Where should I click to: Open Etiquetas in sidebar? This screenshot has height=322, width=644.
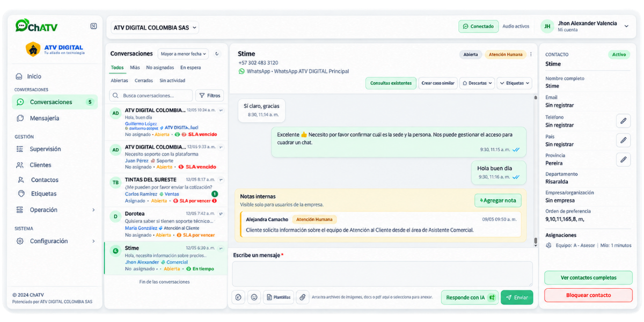click(43, 194)
